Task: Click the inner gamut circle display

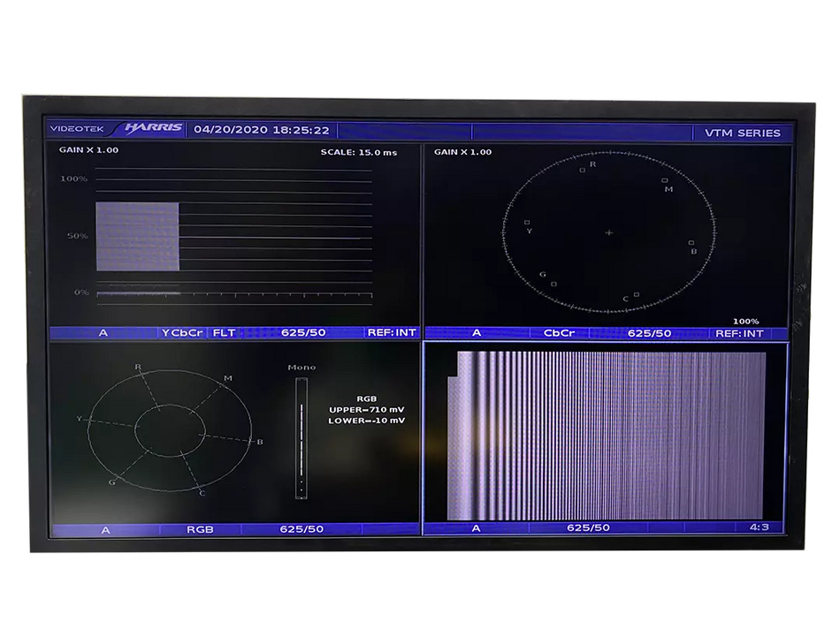Action: pos(170,430)
